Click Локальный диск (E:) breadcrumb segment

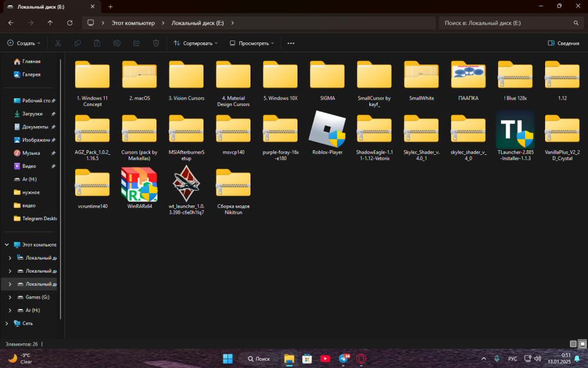pyautogui.click(x=198, y=23)
